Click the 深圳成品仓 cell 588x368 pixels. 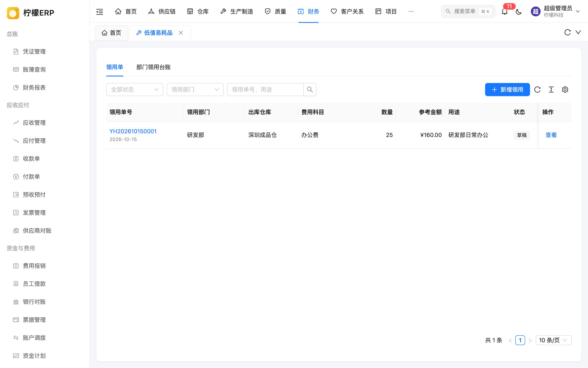(262, 135)
